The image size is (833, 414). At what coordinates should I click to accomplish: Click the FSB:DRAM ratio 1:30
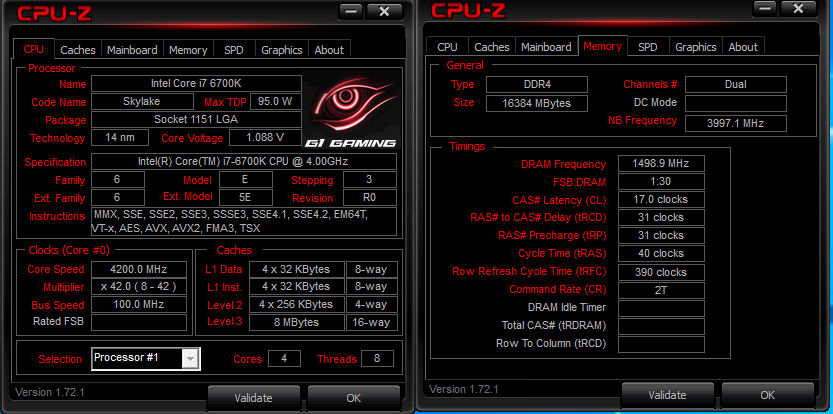[661, 181]
